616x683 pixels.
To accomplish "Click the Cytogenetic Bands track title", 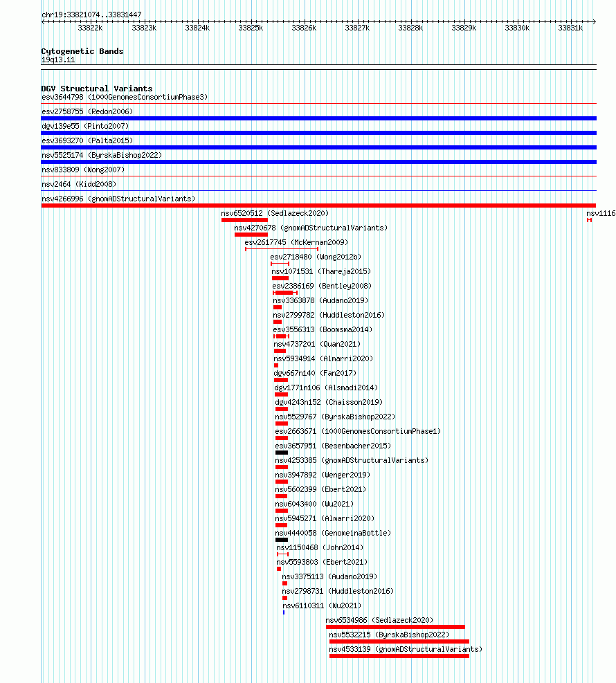I will pyautogui.click(x=82, y=51).
